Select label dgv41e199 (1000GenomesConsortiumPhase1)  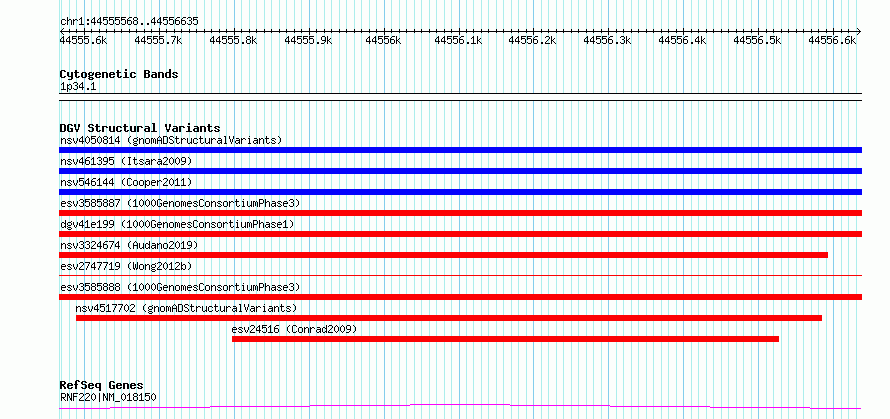pyautogui.click(x=177, y=224)
